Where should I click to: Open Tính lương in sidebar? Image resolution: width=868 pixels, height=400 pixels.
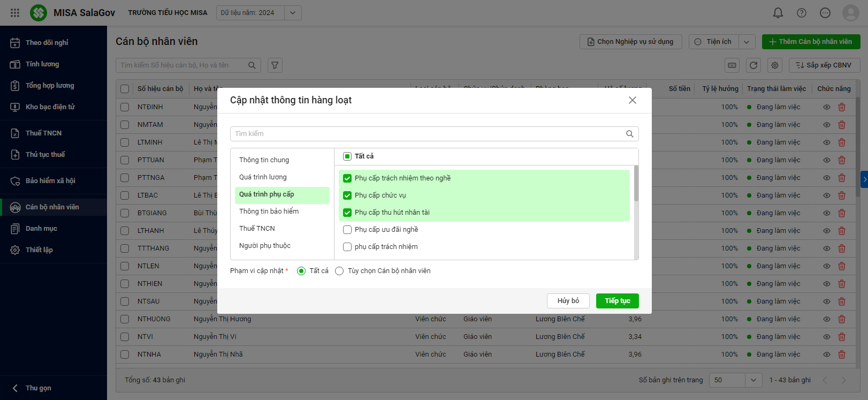point(42,64)
